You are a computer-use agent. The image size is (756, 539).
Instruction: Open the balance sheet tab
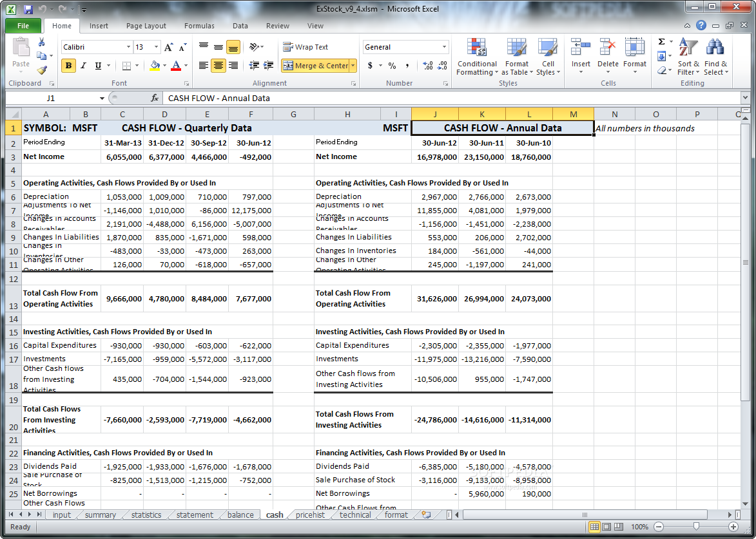pyautogui.click(x=240, y=515)
